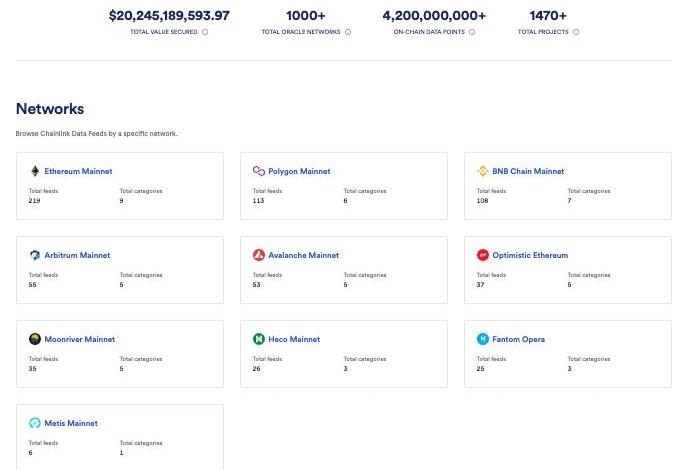The height and width of the screenshot is (470, 693).
Task: Click the Arbitrum Mainnet logo icon
Action: pyautogui.click(x=35, y=255)
